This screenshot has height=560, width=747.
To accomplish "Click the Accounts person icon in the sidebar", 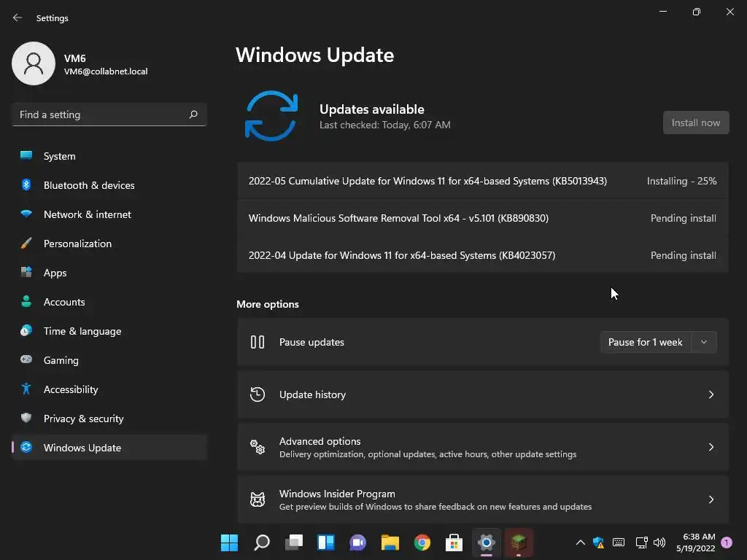I will coord(26,301).
